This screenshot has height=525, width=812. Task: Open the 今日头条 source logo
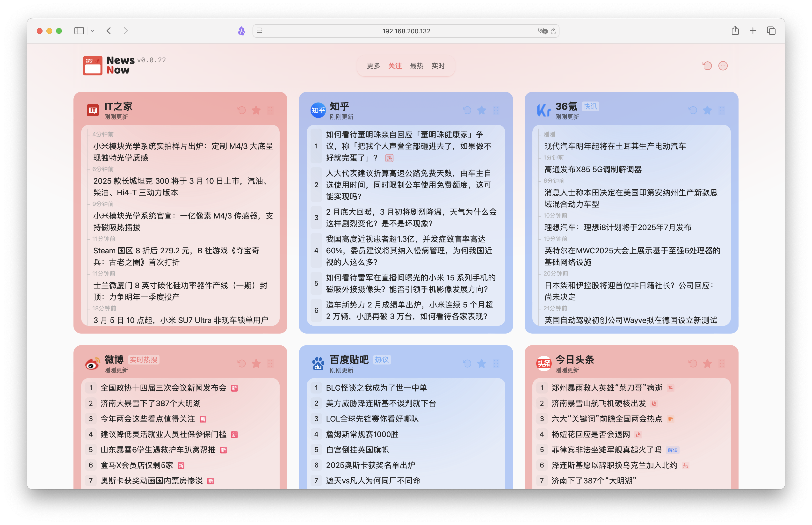pos(544,363)
